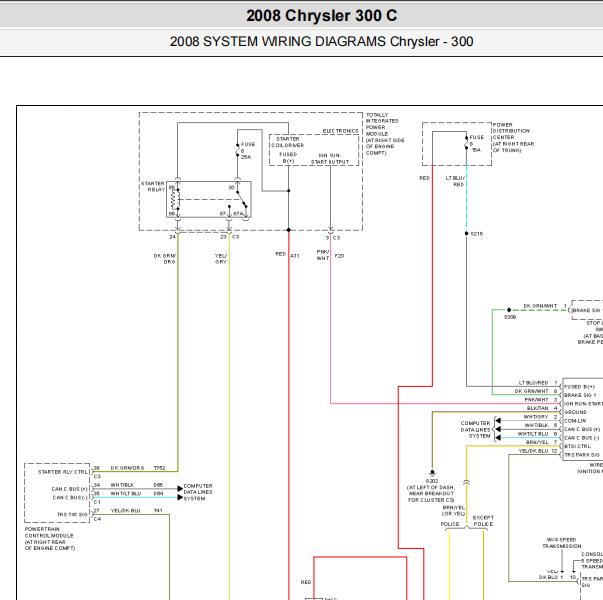
Task: Click the 'EXCEPT POLICE' label
Action: point(483,521)
